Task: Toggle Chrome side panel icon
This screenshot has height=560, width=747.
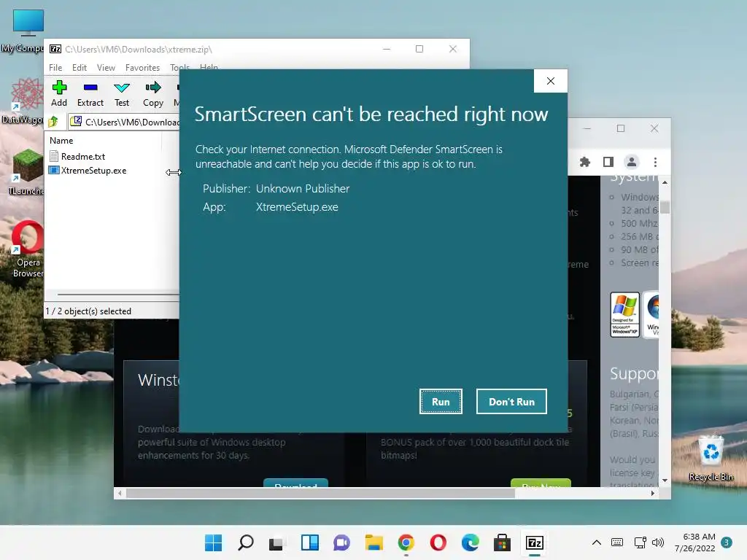Action: pyautogui.click(x=608, y=162)
